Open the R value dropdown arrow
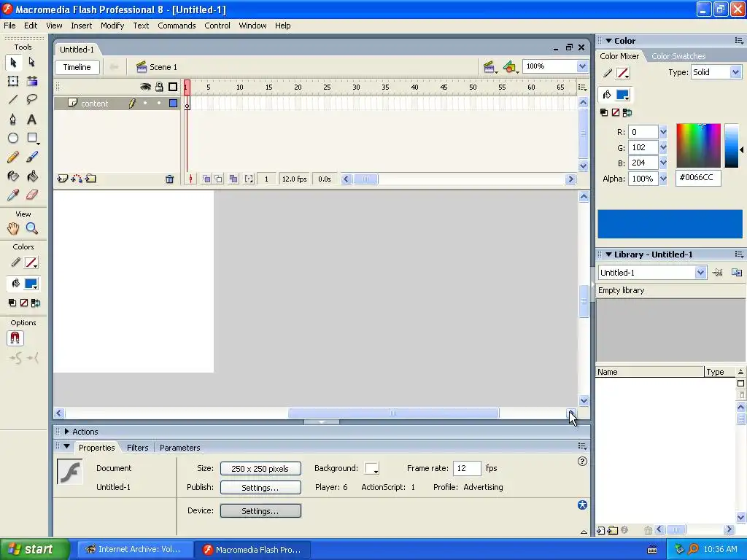Image resolution: width=747 pixels, height=560 pixels. click(663, 132)
